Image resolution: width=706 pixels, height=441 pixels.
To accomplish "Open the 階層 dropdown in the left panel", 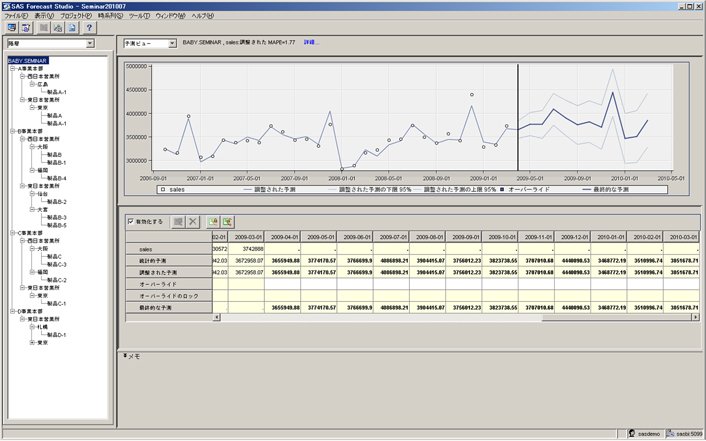I will [x=90, y=43].
